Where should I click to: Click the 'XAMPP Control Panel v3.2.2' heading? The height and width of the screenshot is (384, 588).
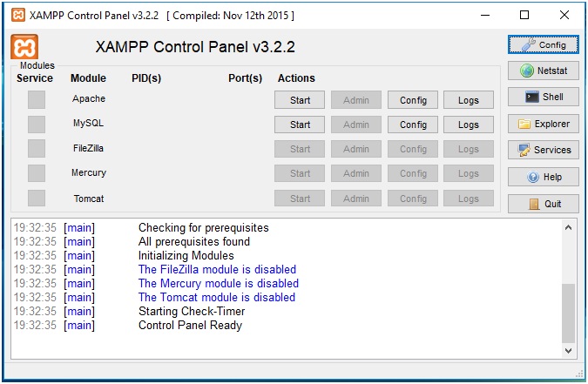pos(195,47)
